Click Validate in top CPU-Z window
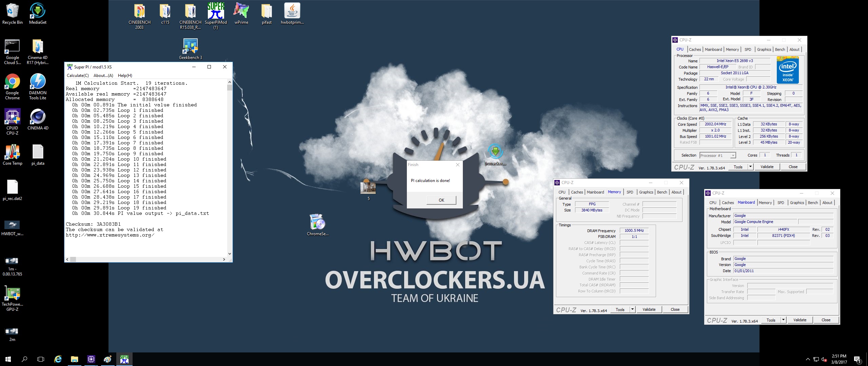The image size is (868, 366). click(767, 167)
